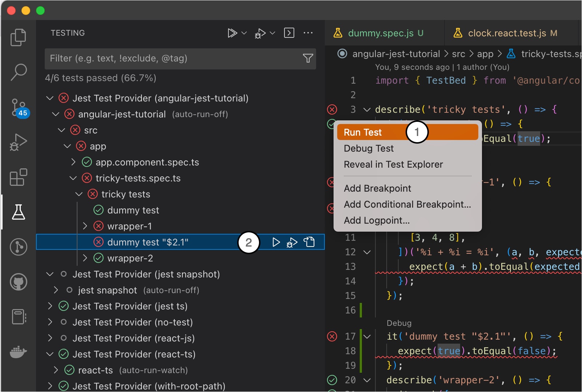Switch to dummy.spec.js tab
Screen dimensions: 582x392
coord(385,33)
